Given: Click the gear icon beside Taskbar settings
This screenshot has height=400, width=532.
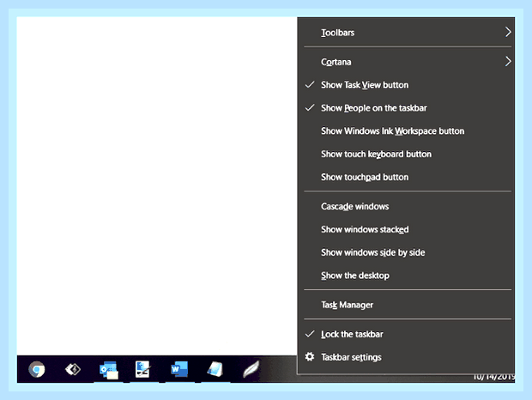Looking at the screenshot, I should click(310, 357).
